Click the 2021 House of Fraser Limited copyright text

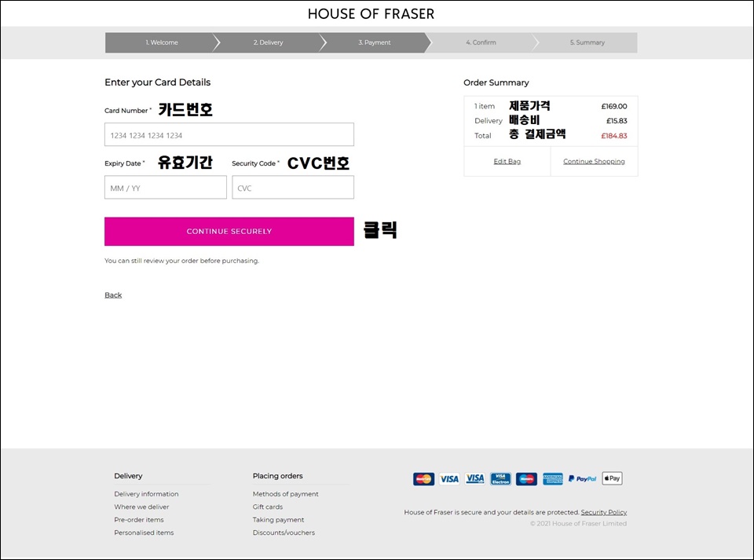(x=579, y=524)
